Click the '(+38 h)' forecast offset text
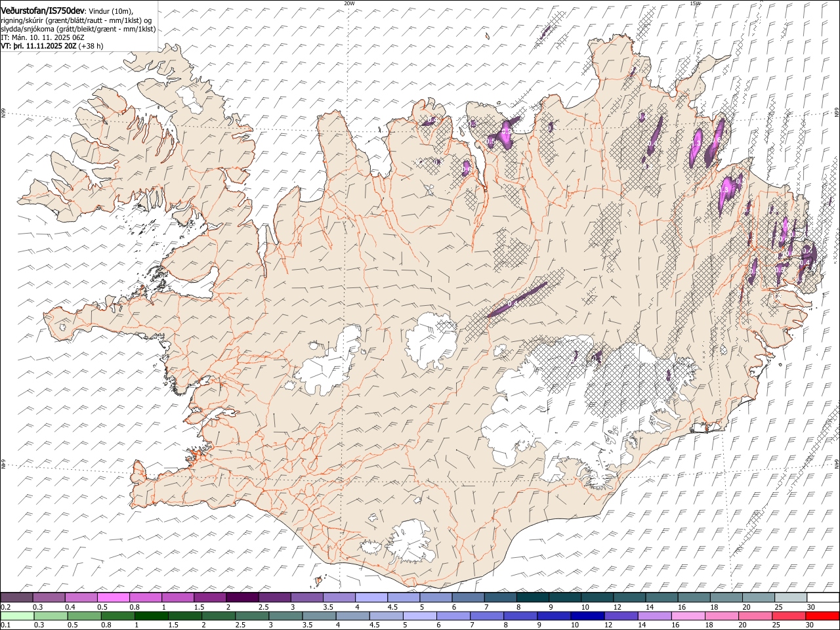 pyautogui.click(x=91, y=47)
